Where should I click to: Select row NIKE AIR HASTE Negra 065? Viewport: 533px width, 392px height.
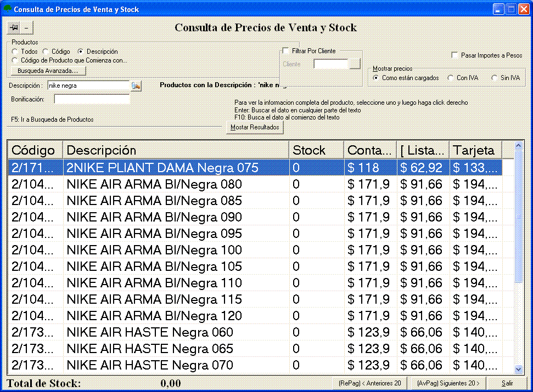point(255,349)
